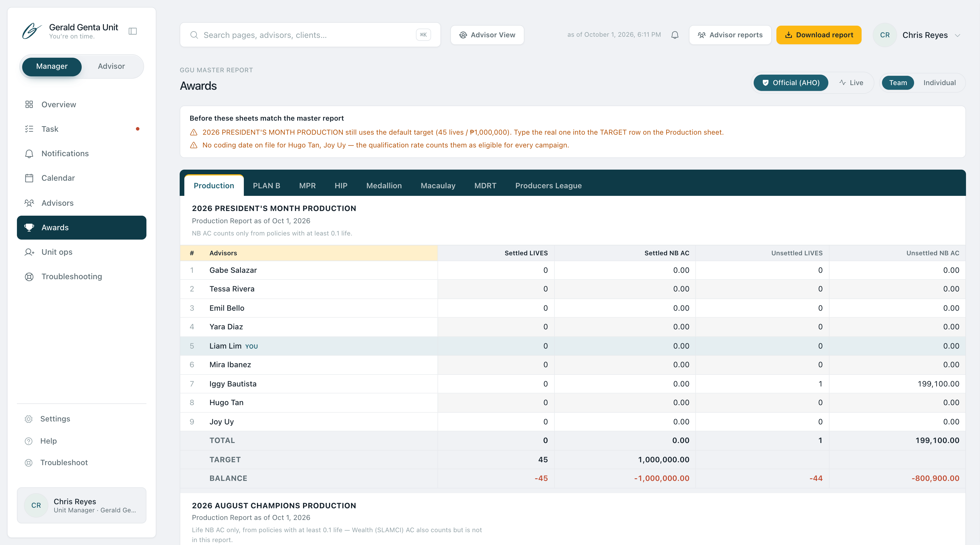Click the Unit ops add-user icon
Viewport: 980px width, 545px height.
click(29, 252)
